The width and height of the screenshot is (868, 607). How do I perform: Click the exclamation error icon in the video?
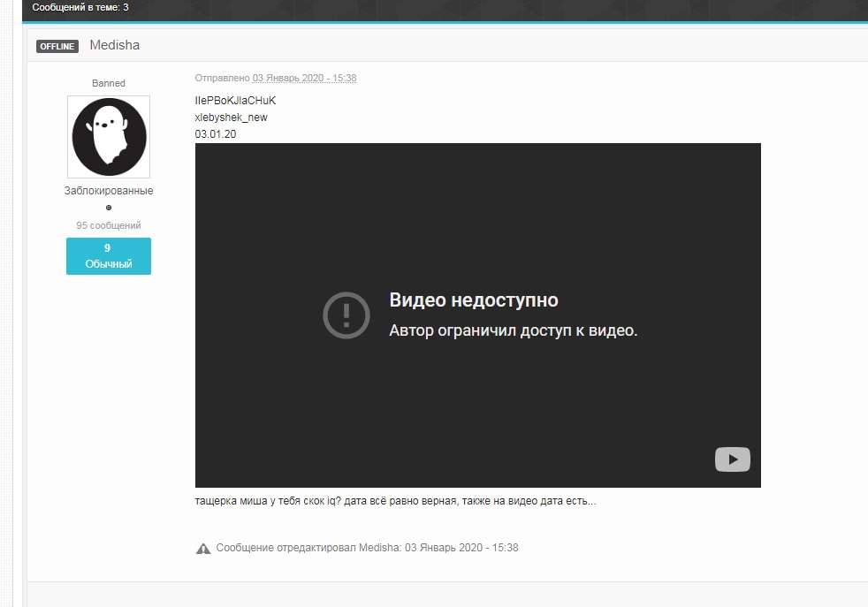click(x=346, y=315)
